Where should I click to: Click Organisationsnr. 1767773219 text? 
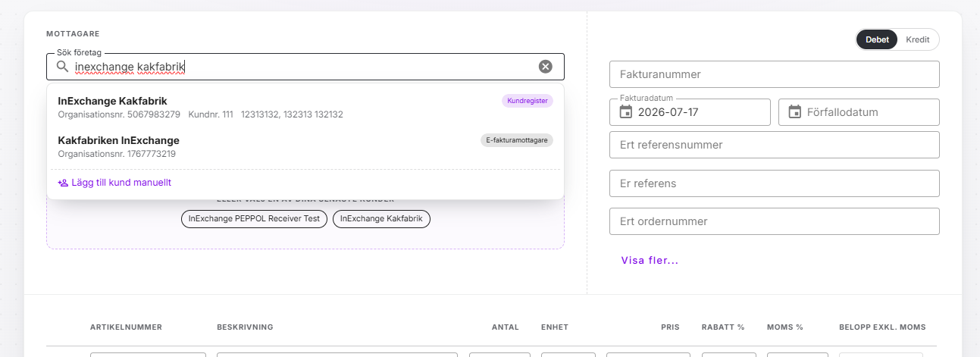pos(117,154)
